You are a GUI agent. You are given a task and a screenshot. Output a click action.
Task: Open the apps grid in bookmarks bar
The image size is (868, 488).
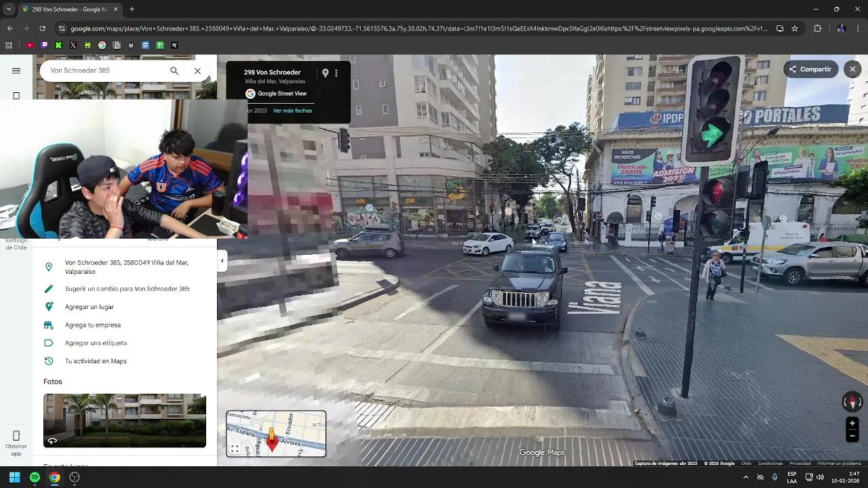(x=9, y=45)
